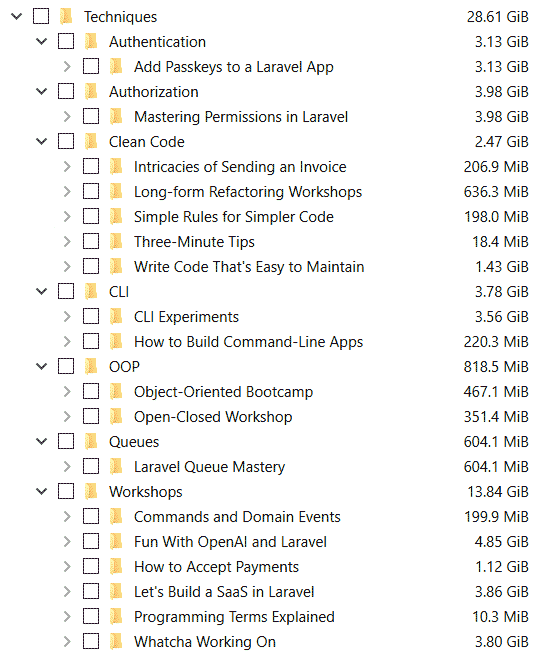Image resolution: width=537 pixels, height=659 pixels.
Task: Check the CLI Experiments checkbox
Action: coord(91,316)
